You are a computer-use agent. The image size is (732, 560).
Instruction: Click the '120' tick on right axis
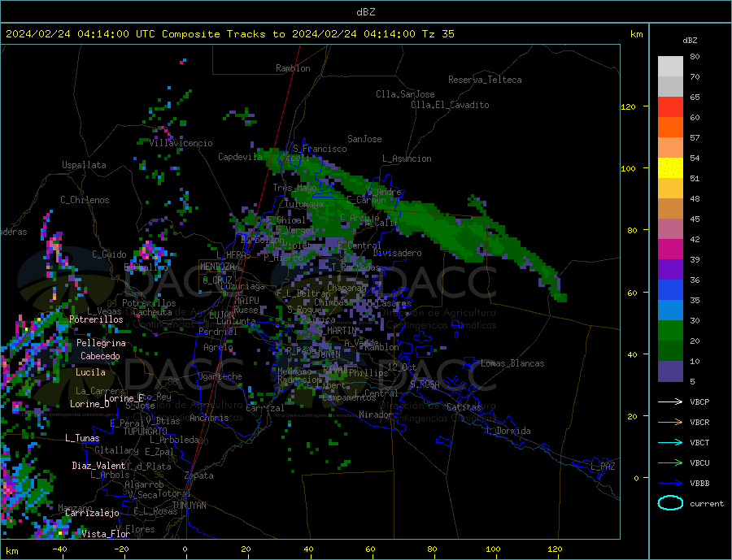pos(629,106)
